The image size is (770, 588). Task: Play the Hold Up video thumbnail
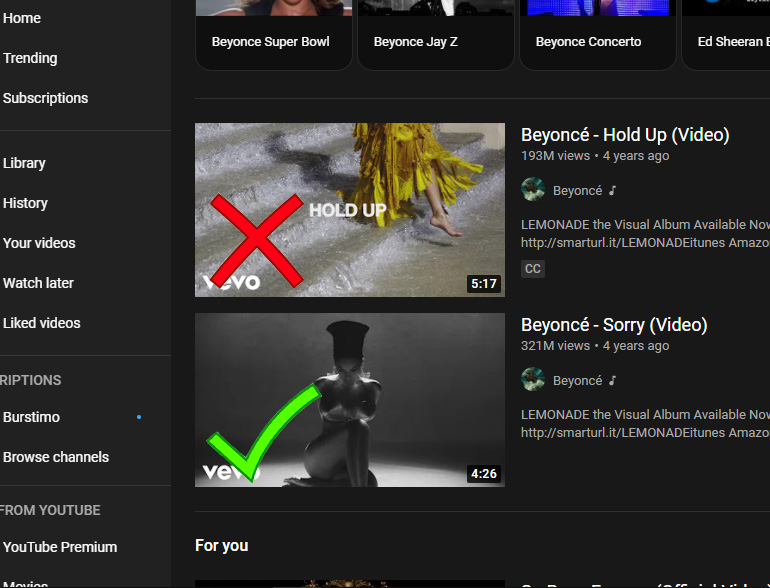click(349, 210)
